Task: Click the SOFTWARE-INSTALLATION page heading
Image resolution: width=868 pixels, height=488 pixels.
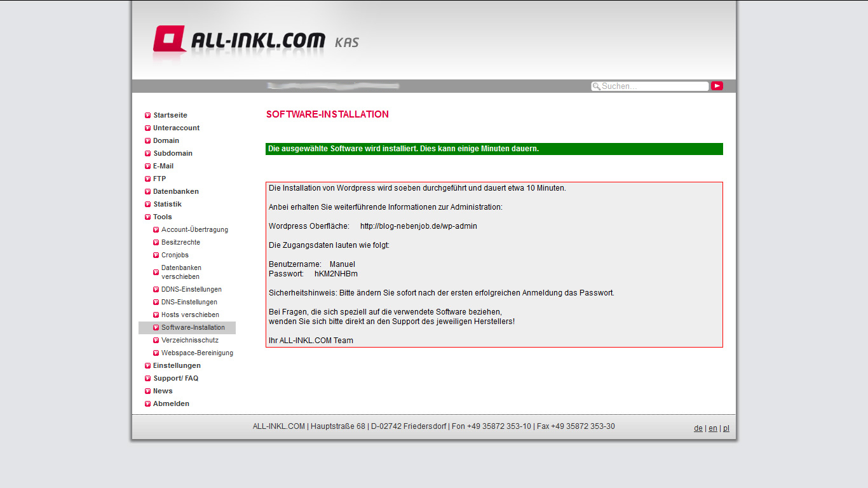Action: [327, 114]
